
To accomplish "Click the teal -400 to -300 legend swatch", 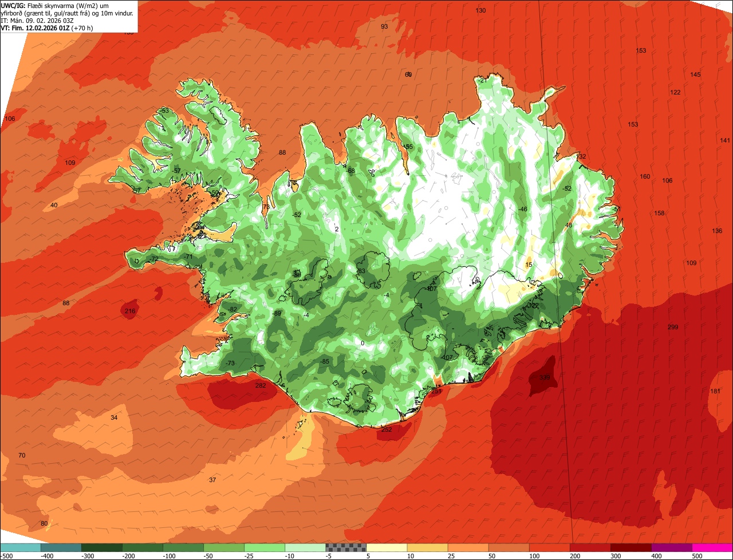I will point(61,547).
